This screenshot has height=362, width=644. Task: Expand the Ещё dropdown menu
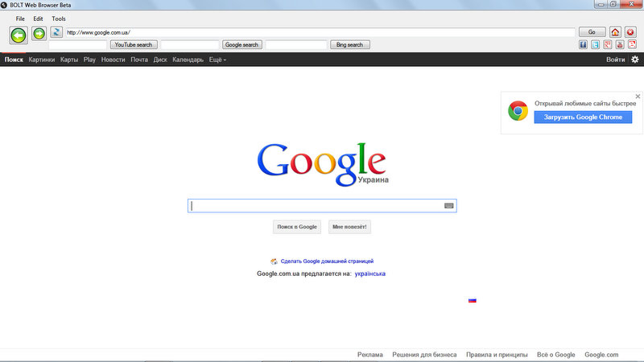tap(217, 60)
